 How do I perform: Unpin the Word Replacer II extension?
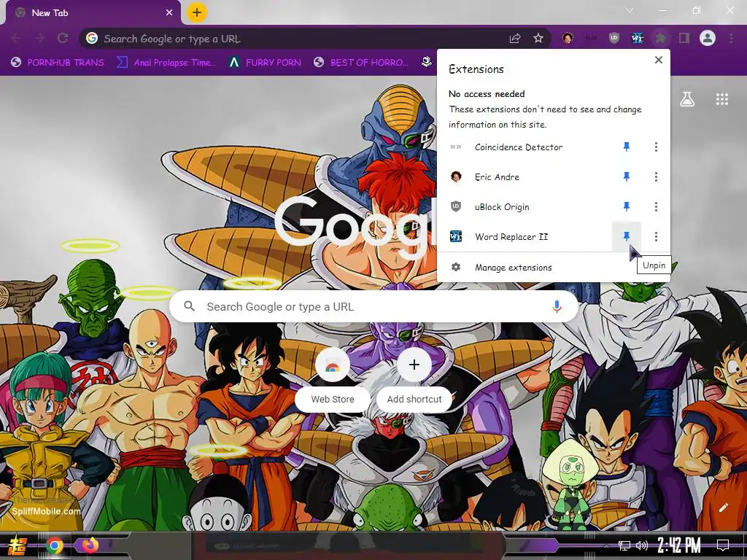627,236
